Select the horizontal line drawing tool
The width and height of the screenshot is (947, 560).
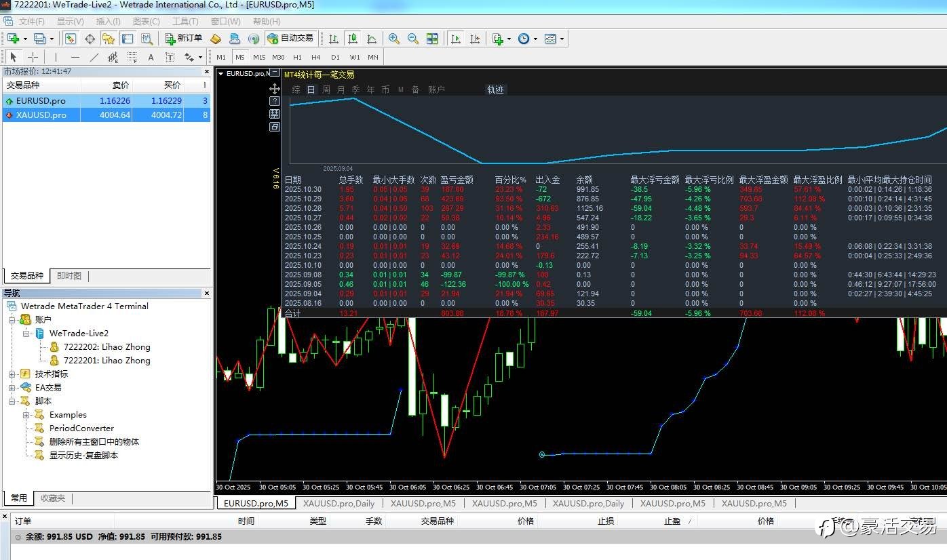click(75, 57)
